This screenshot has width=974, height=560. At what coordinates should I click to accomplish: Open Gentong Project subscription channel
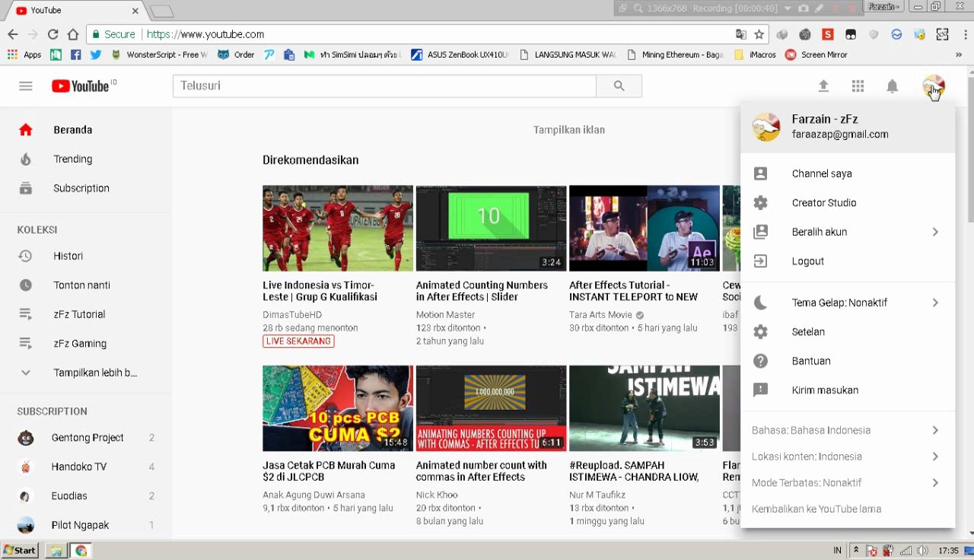click(x=87, y=437)
